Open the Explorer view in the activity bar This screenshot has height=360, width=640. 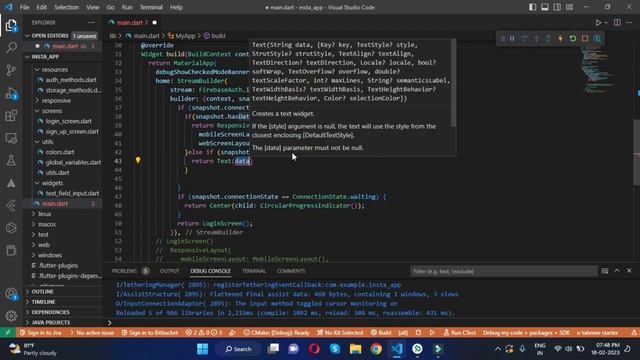11,26
